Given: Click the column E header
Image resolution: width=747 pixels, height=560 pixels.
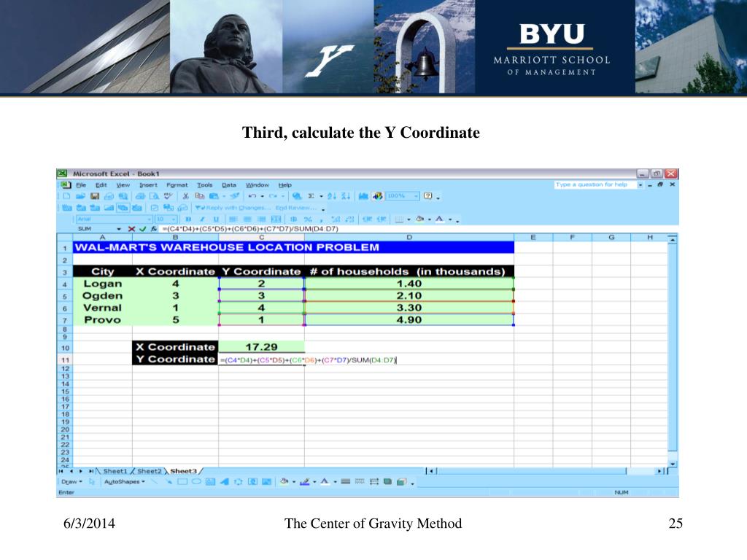Looking at the screenshot, I should [x=533, y=237].
